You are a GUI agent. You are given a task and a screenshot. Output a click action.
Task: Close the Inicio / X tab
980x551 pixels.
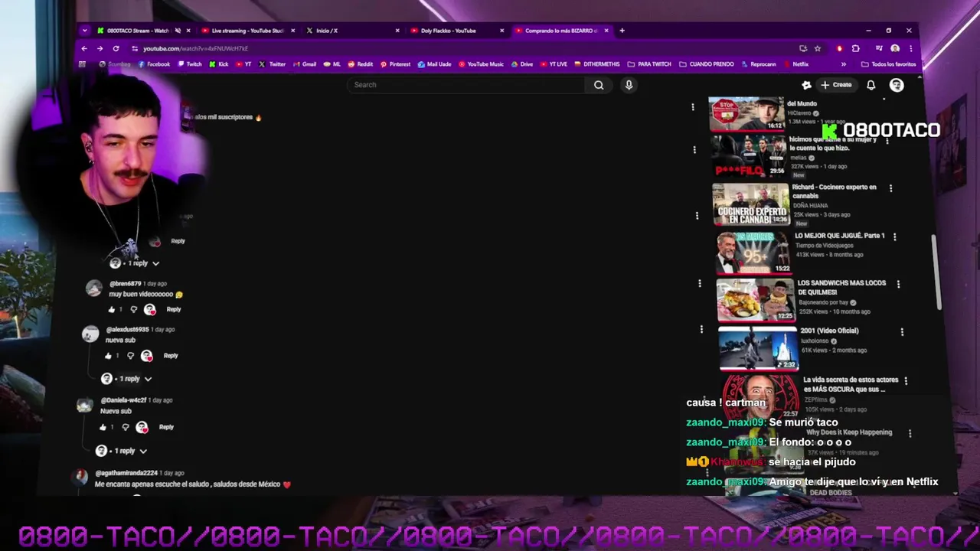(x=397, y=31)
